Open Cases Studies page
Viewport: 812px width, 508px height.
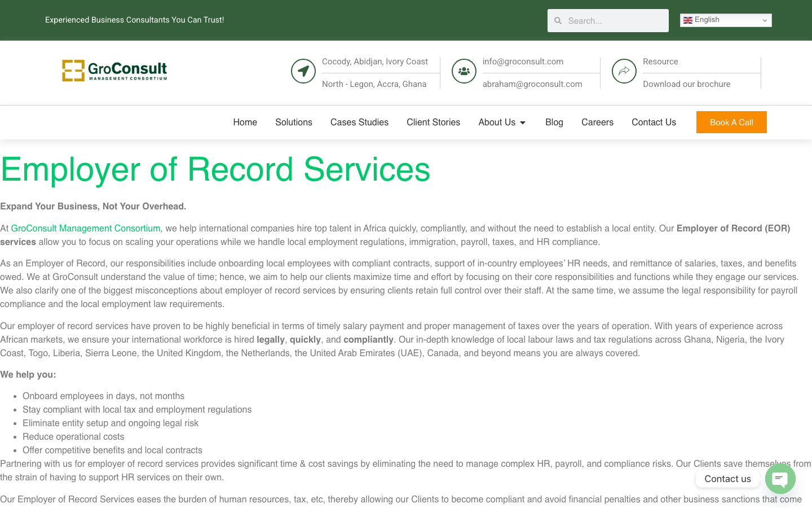[x=359, y=122]
